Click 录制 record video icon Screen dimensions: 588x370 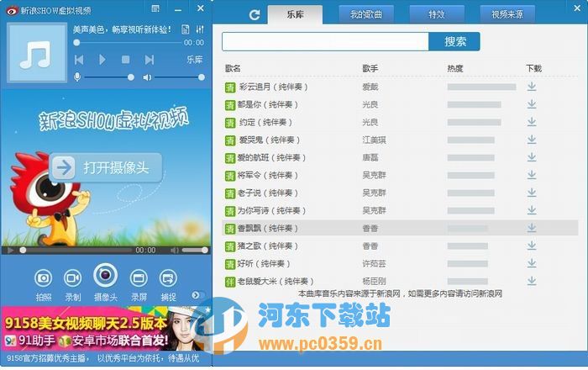[x=73, y=278]
